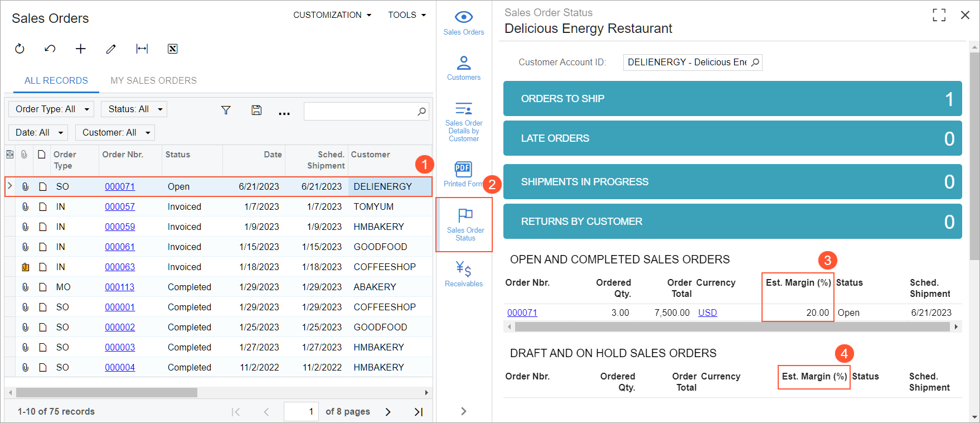
Task: Click the Notes column header icon
Action: (42, 155)
